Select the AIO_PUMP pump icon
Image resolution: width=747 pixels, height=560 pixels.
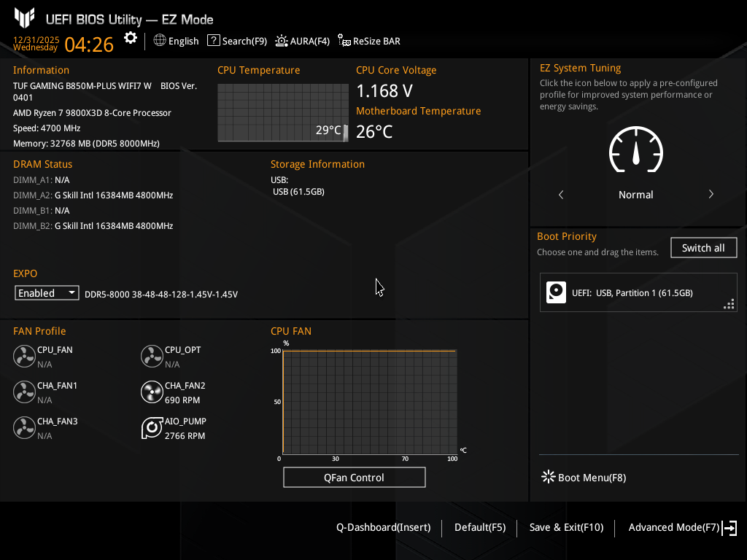(152, 428)
